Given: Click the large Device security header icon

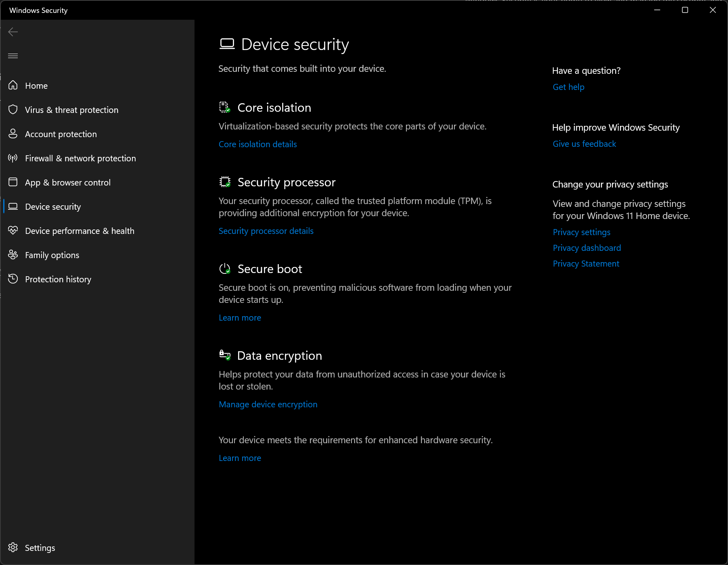Looking at the screenshot, I should (227, 44).
